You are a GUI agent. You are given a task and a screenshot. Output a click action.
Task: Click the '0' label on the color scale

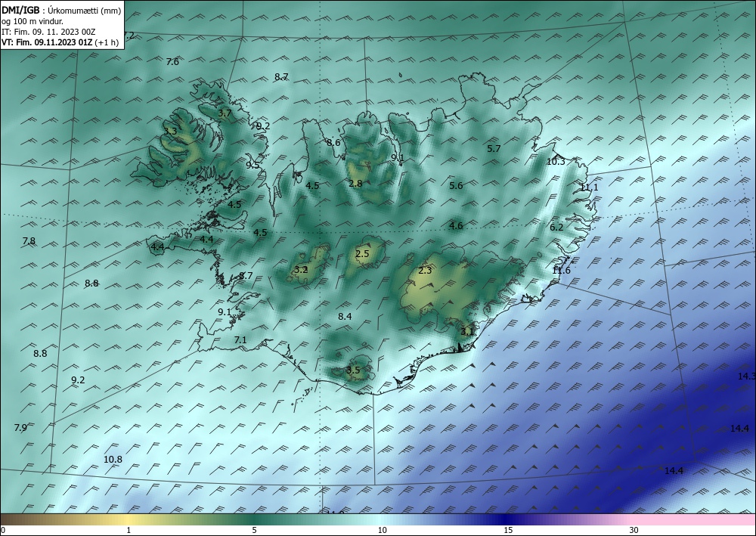tap(3, 531)
